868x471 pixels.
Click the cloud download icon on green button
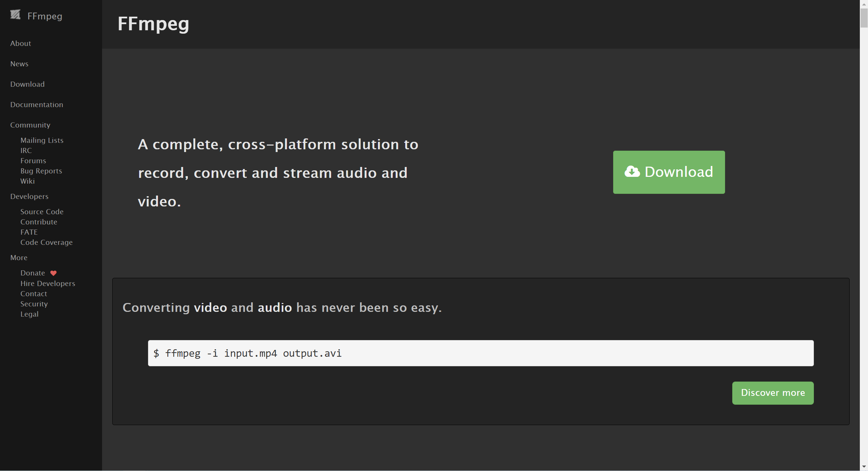(632, 172)
